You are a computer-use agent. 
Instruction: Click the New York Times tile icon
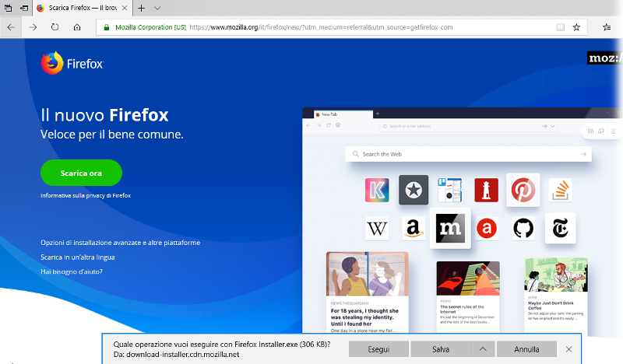560,228
